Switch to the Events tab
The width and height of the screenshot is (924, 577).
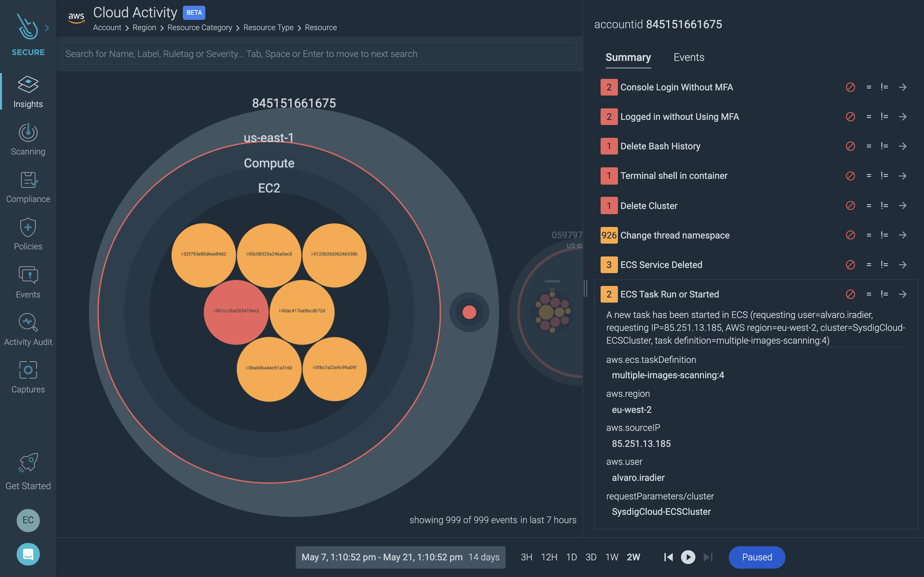click(x=688, y=57)
